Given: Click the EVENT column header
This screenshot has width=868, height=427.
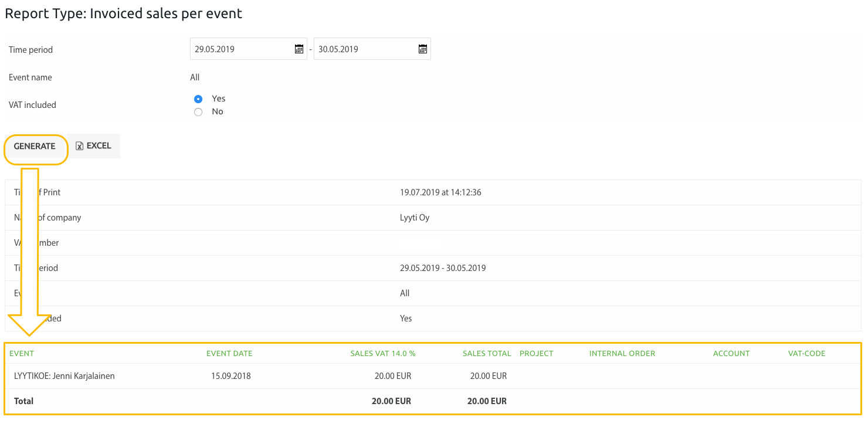Looking at the screenshot, I should click(22, 353).
